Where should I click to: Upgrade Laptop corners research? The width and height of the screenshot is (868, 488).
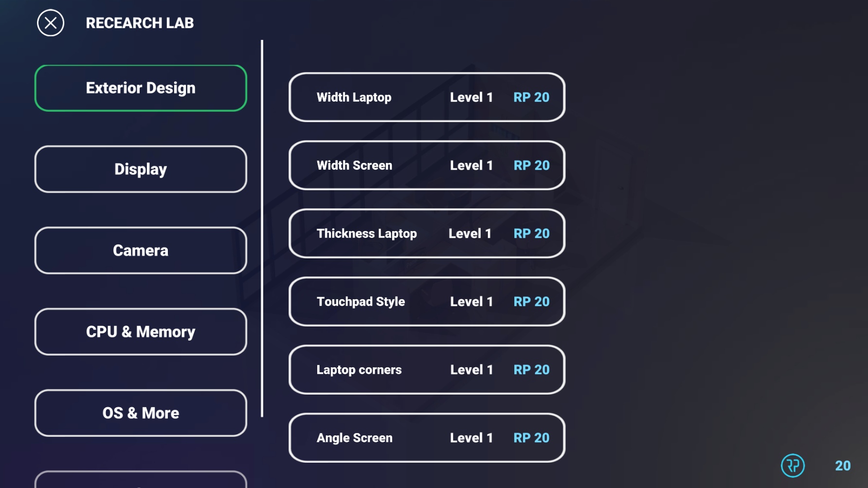pos(426,370)
